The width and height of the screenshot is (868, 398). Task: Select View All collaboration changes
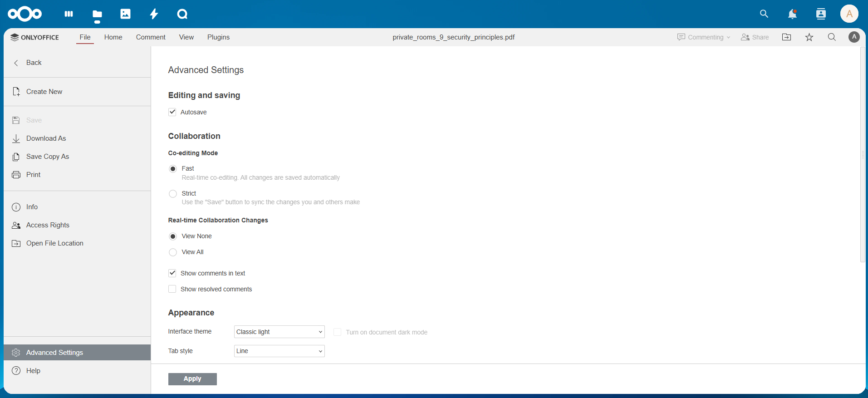coord(173,252)
